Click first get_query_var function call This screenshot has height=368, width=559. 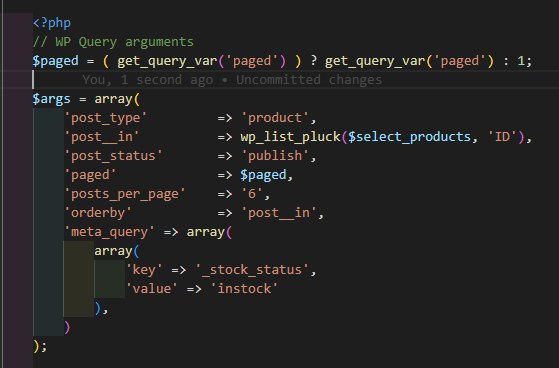[x=167, y=61]
